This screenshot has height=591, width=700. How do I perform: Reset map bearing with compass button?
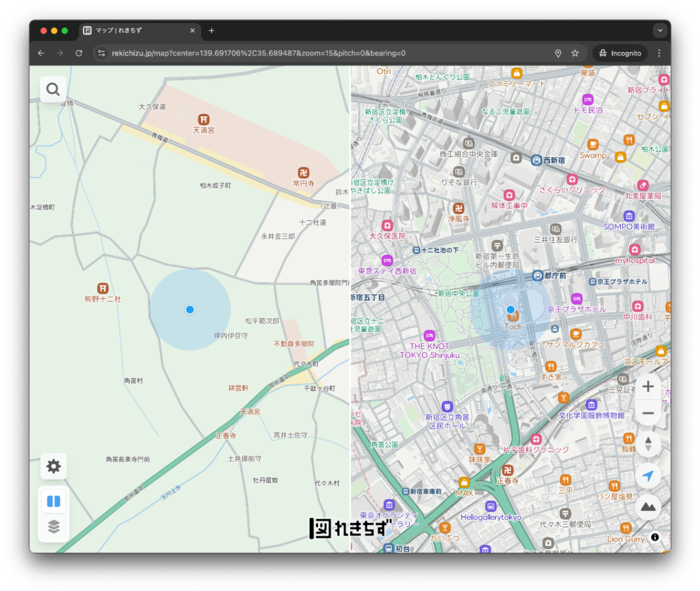pyautogui.click(x=648, y=444)
